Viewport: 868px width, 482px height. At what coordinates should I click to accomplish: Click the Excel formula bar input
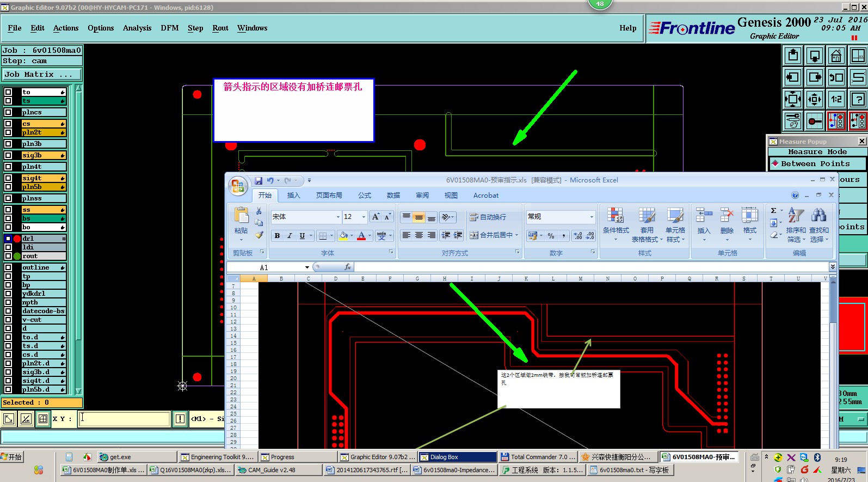click(x=591, y=267)
